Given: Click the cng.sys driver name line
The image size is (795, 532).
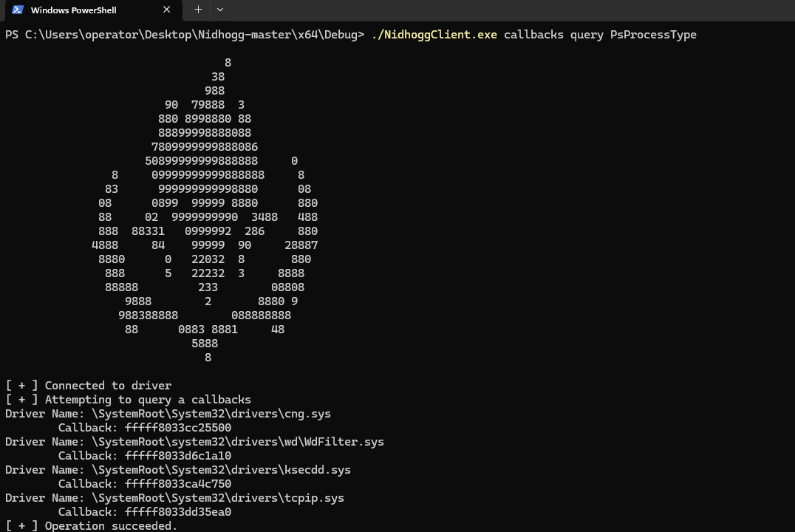Looking at the screenshot, I should 211,414.
